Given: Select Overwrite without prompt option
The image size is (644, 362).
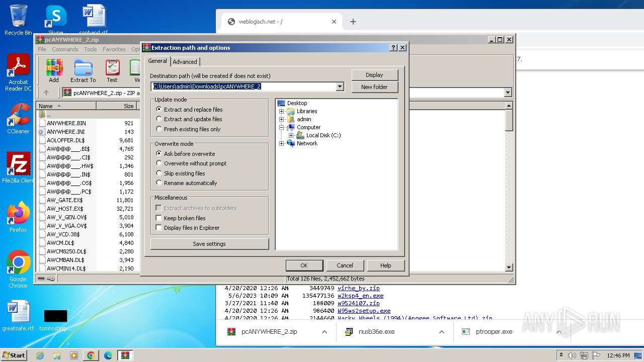Looking at the screenshot, I should (191, 163).
